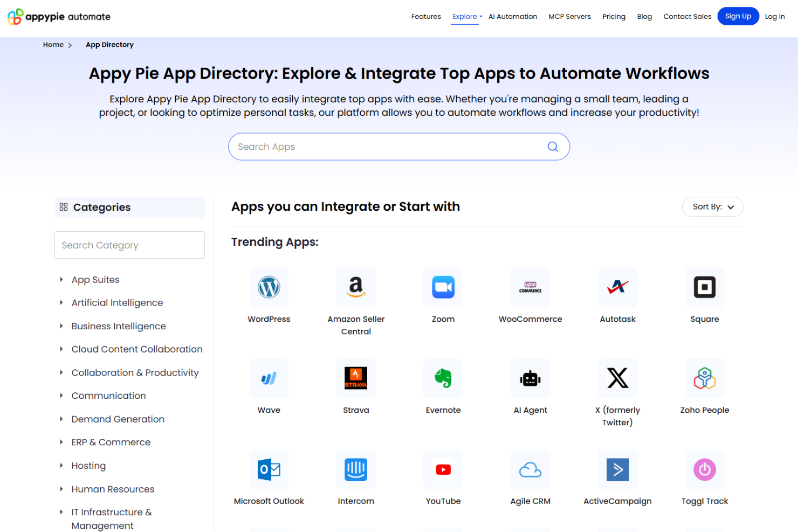Choose the Agile CRM cloud icon
Image resolution: width=798 pixels, height=532 pixels.
click(531, 469)
